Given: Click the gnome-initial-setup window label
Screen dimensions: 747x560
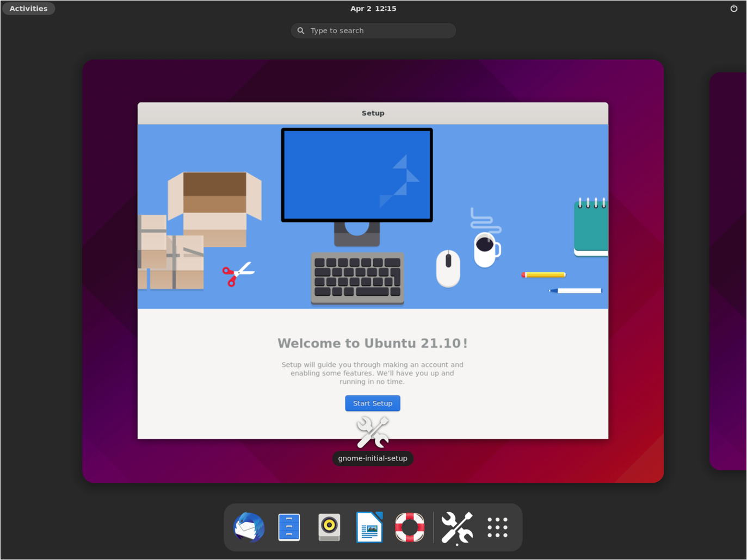Looking at the screenshot, I should pyautogui.click(x=373, y=458).
